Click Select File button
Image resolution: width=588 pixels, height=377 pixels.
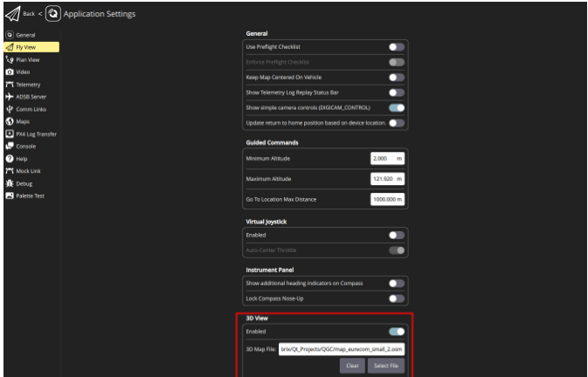pyautogui.click(x=384, y=366)
